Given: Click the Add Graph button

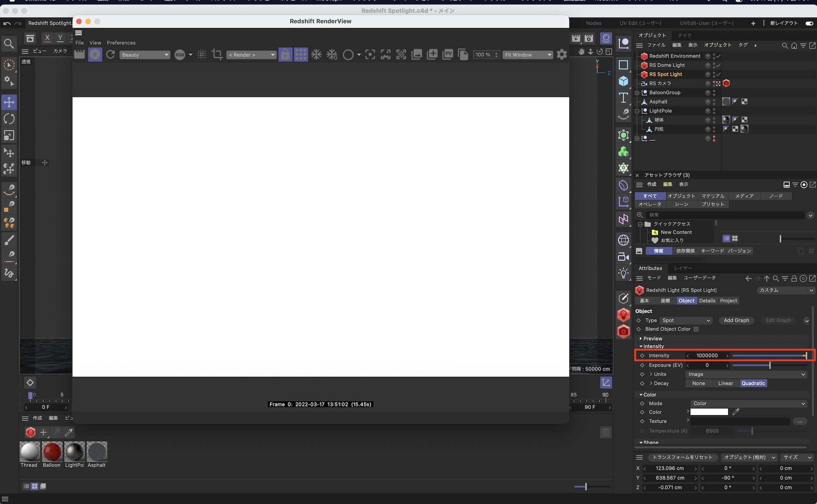Looking at the screenshot, I should (736, 321).
